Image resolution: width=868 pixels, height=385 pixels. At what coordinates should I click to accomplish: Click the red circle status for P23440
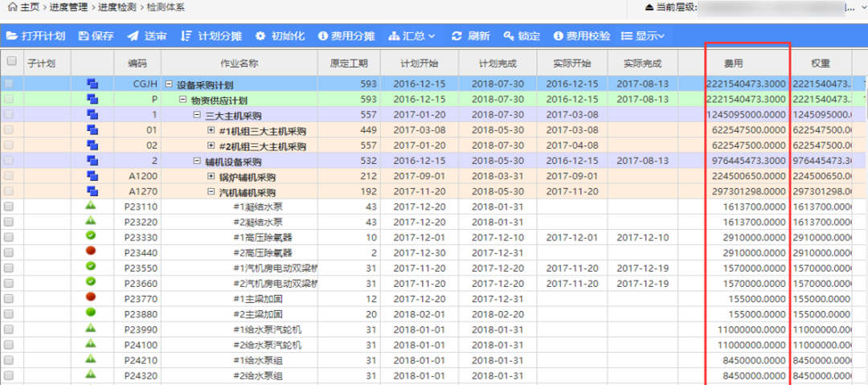point(92,252)
